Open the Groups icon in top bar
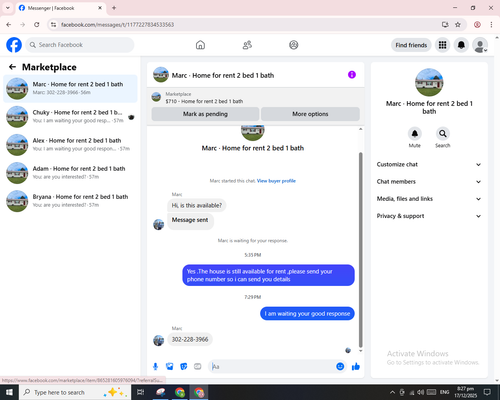 click(x=294, y=45)
